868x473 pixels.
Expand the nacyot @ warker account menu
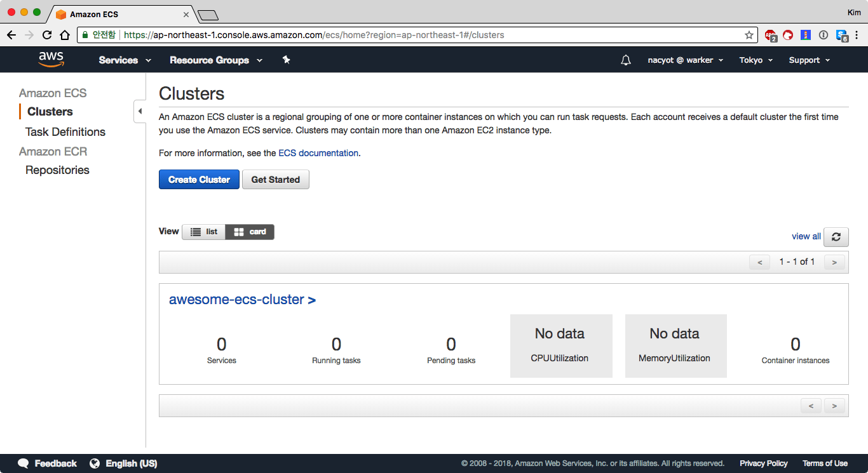pos(685,60)
